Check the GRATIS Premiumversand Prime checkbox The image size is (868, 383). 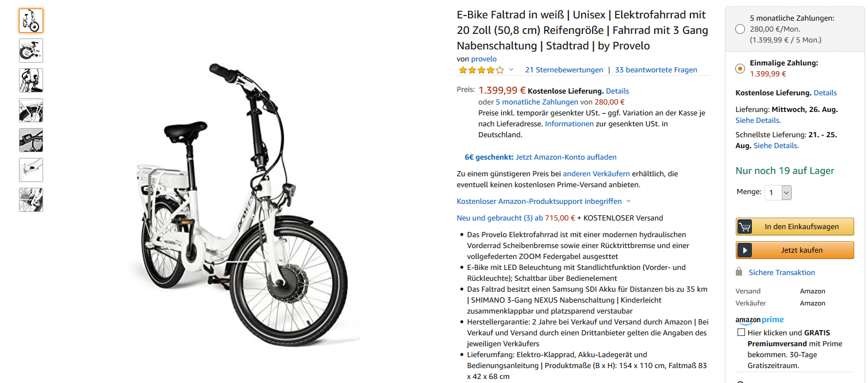741,332
